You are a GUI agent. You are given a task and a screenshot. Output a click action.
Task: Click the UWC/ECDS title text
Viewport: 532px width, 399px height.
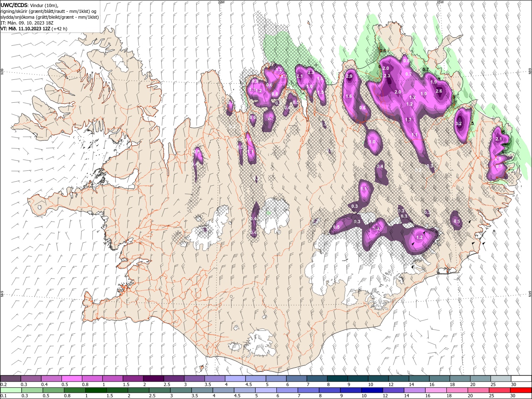pos(14,5)
